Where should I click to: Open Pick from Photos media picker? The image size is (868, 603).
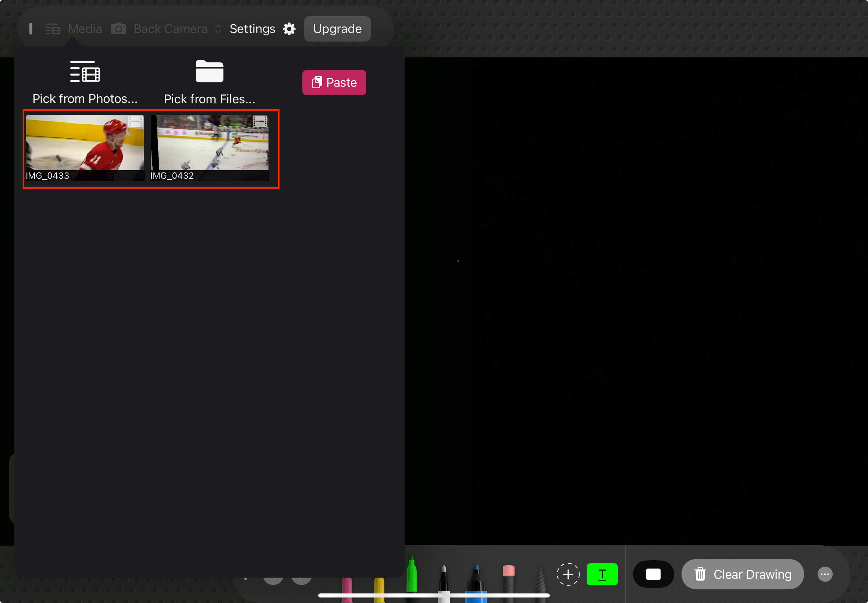pyautogui.click(x=85, y=82)
